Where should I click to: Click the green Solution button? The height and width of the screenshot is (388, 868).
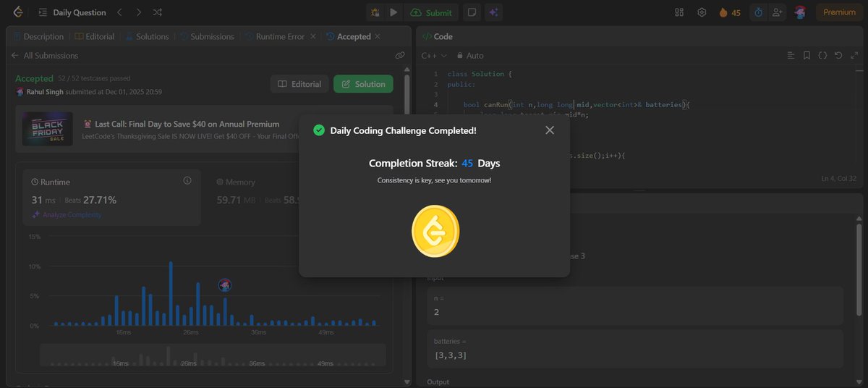click(x=363, y=84)
